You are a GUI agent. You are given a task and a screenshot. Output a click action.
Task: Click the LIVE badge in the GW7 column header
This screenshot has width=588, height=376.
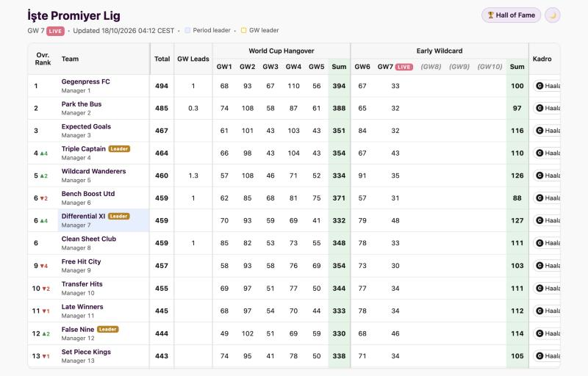(x=404, y=67)
